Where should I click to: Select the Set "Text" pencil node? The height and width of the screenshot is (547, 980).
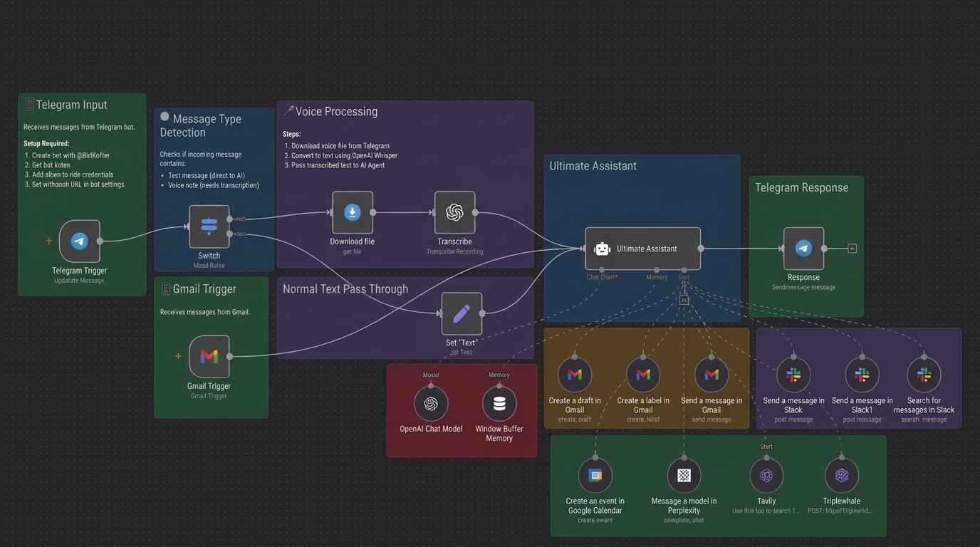(462, 313)
